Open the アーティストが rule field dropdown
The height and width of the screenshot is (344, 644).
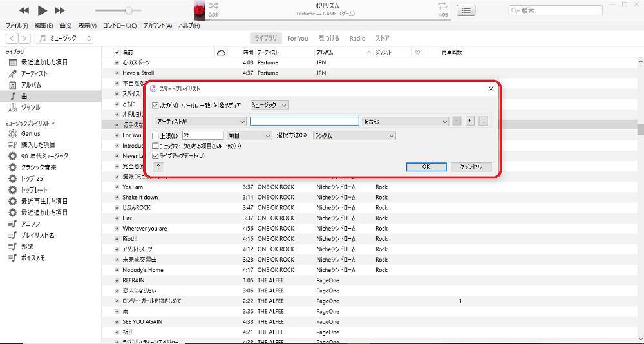pyautogui.click(x=201, y=121)
